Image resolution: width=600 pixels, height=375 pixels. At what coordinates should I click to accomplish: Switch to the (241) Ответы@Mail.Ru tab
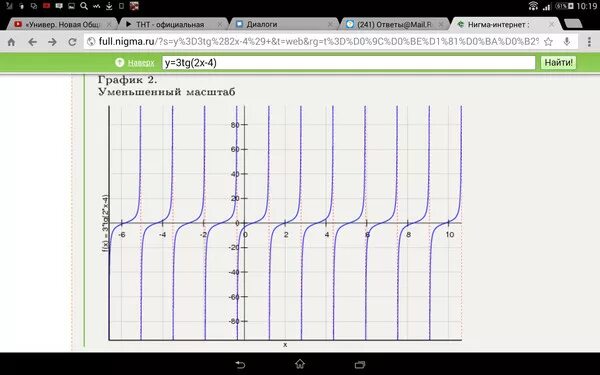(x=395, y=24)
